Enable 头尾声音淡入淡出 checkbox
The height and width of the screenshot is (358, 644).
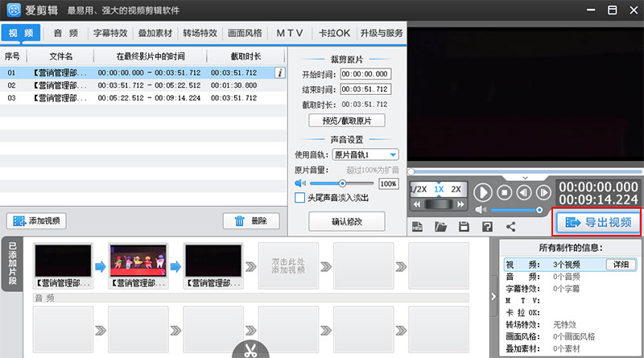pos(299,197)
